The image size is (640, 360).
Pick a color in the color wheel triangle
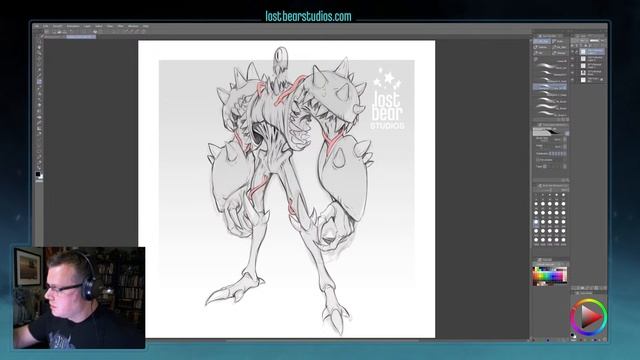[590, 317]
